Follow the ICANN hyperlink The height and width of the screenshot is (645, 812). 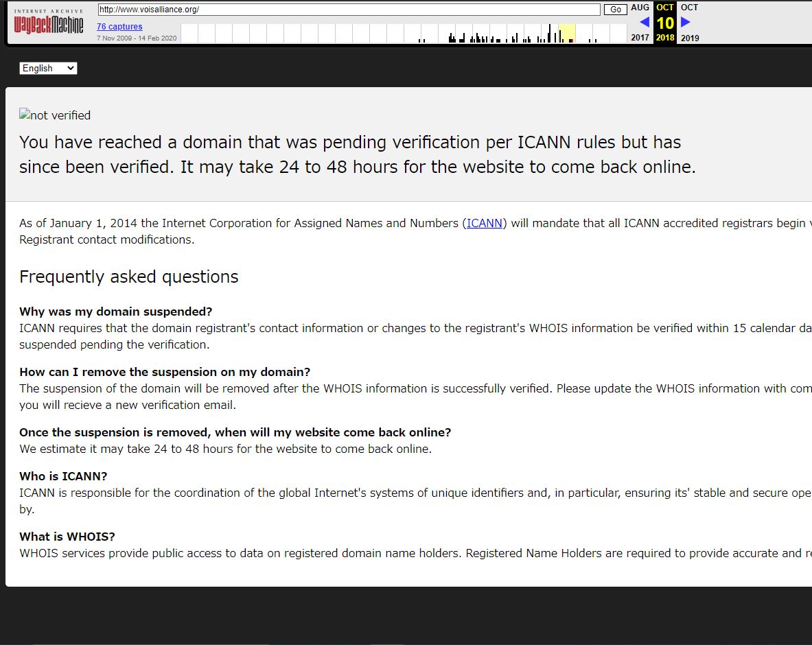[485, 223]
